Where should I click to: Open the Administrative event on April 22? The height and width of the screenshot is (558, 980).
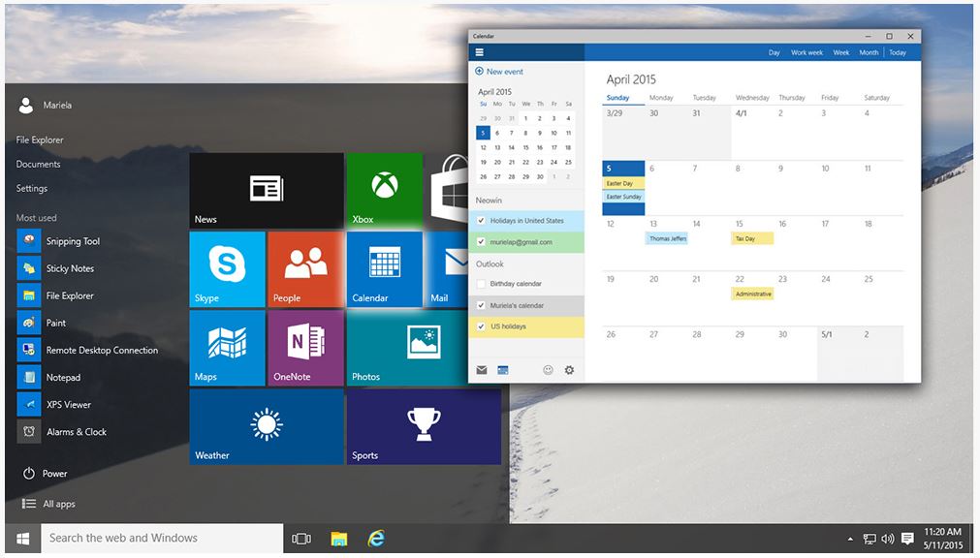point(752,294)
